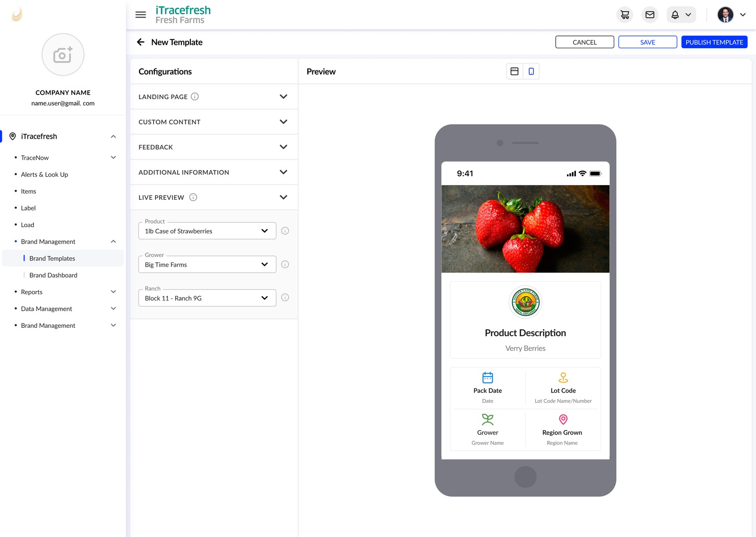756x537 pixels.
Task: Click the organic farm logo badge in preview
Action: (525, 302)
